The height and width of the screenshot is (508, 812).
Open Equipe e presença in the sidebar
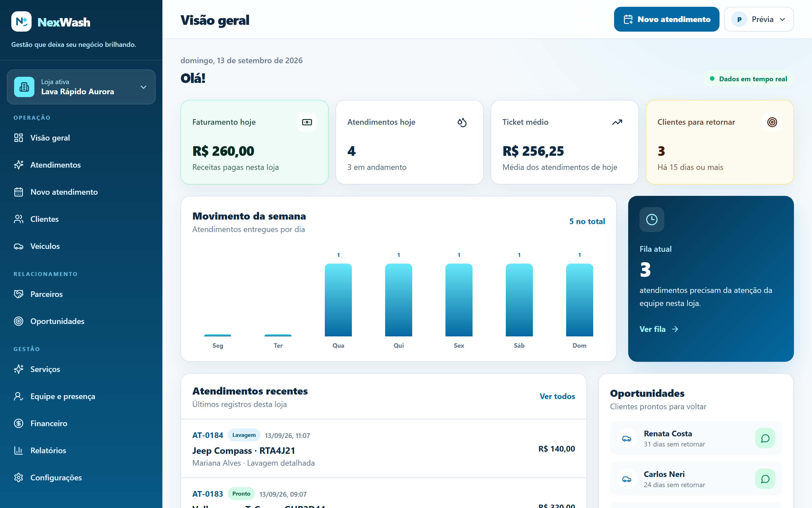point(81,397)
